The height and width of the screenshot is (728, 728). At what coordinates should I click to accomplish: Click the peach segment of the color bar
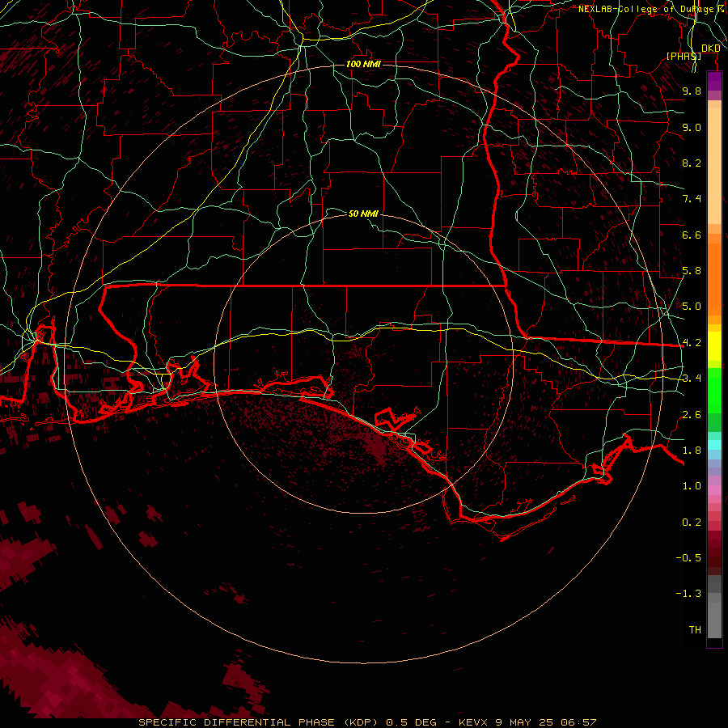714,166
